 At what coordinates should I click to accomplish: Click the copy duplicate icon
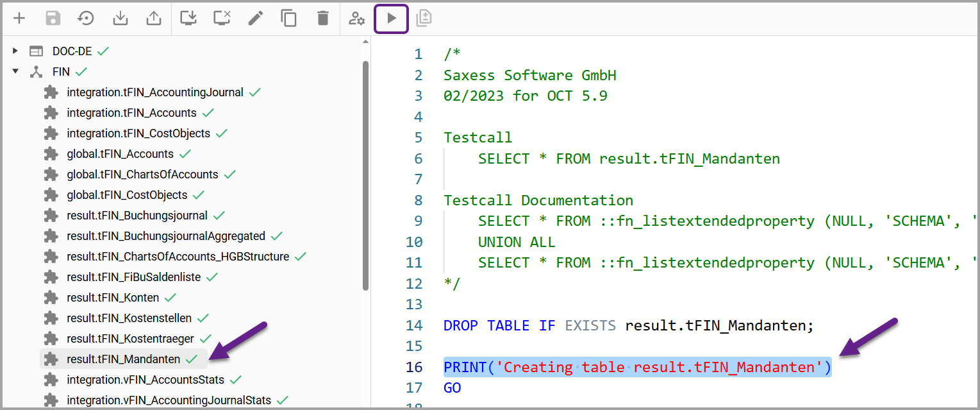(x=289, y=19)
